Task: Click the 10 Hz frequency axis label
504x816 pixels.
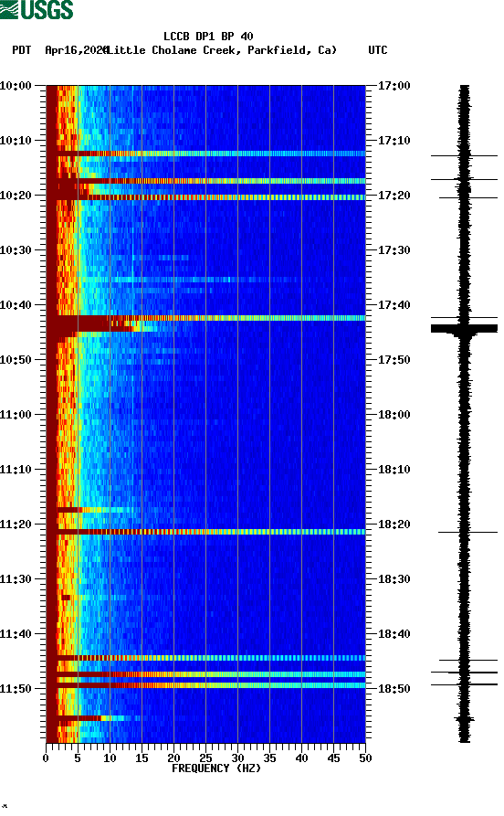Action: tap(110, 758)
